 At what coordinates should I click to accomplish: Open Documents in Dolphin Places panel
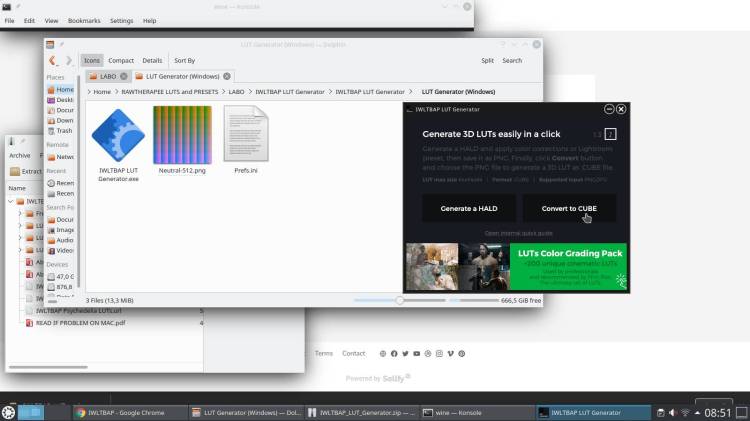[x=61, y=110]
